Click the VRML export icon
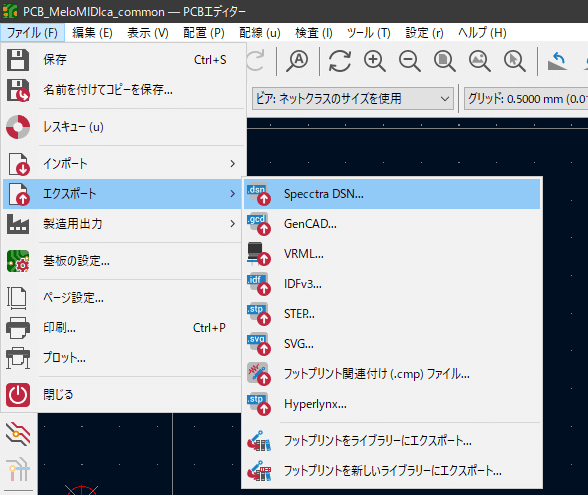The height and width of the screenshot is (495, 588). (x=259, y=254)
